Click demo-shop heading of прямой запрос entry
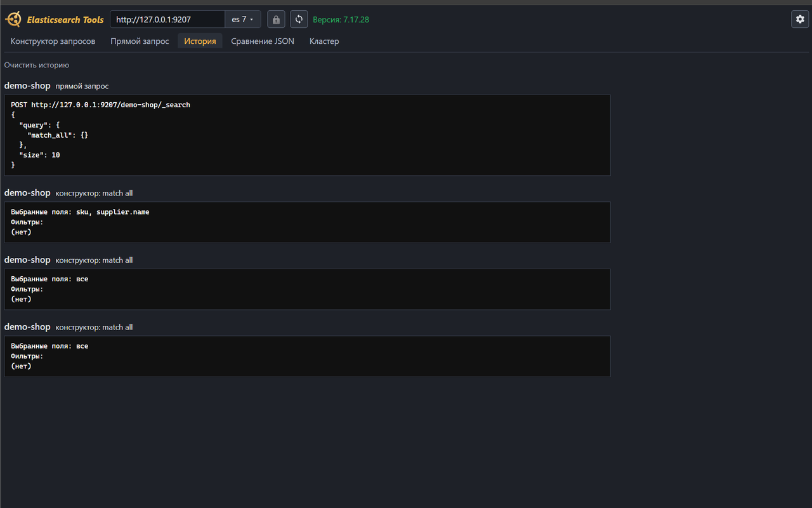This screenshot has height=508, width=812. click(x=27, y=86)
